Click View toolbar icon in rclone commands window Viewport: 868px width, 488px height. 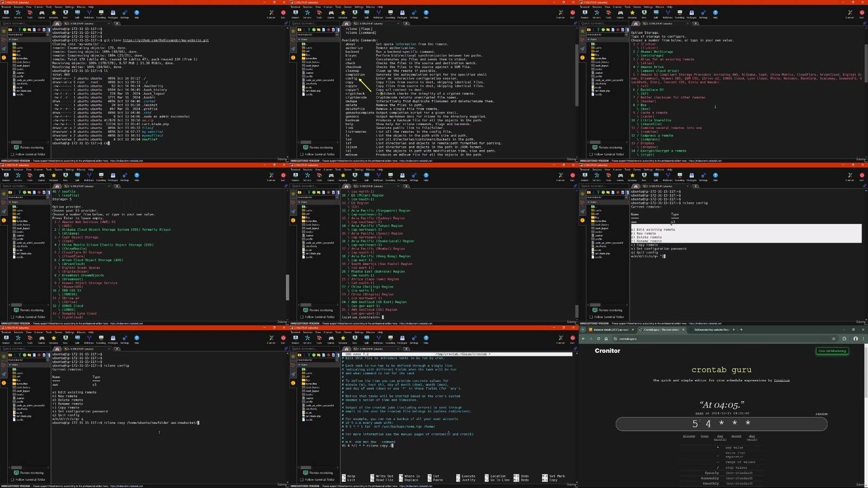pos(355,13)
